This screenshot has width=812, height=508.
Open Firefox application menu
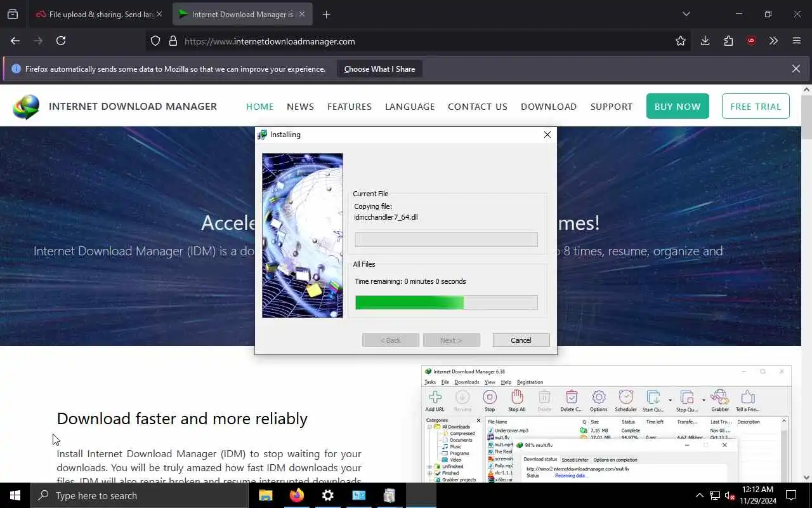pyautogui.click(x=797, y=41)
